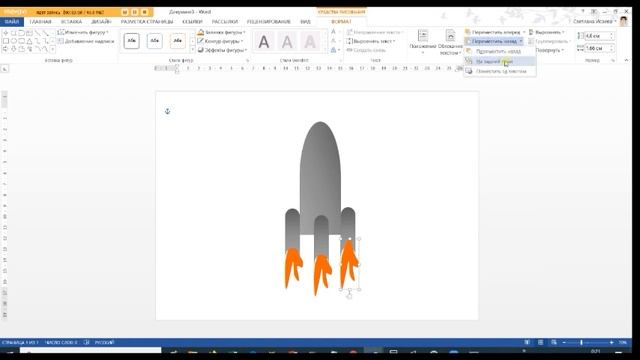640x360 pixels.
Task: Pick the second Абв shape style thumbnail
Action: (x=155, y=41)
